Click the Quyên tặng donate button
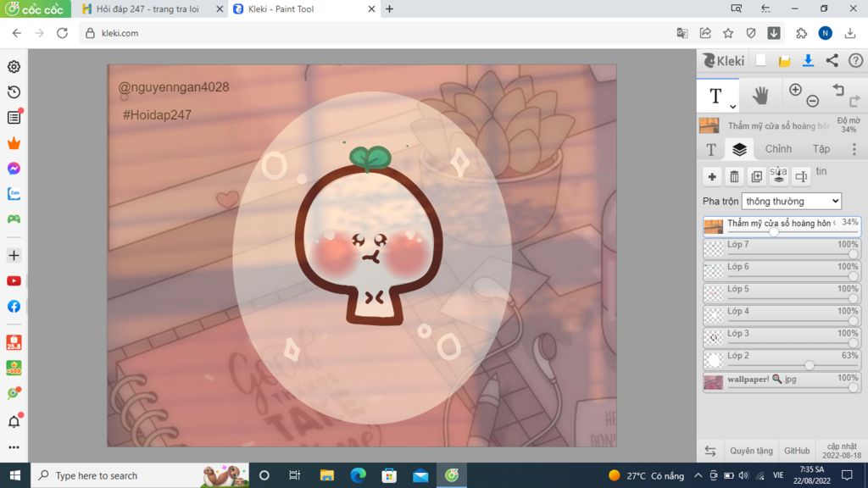This screenshot has height=488, width=868. [x=751, y=451]
